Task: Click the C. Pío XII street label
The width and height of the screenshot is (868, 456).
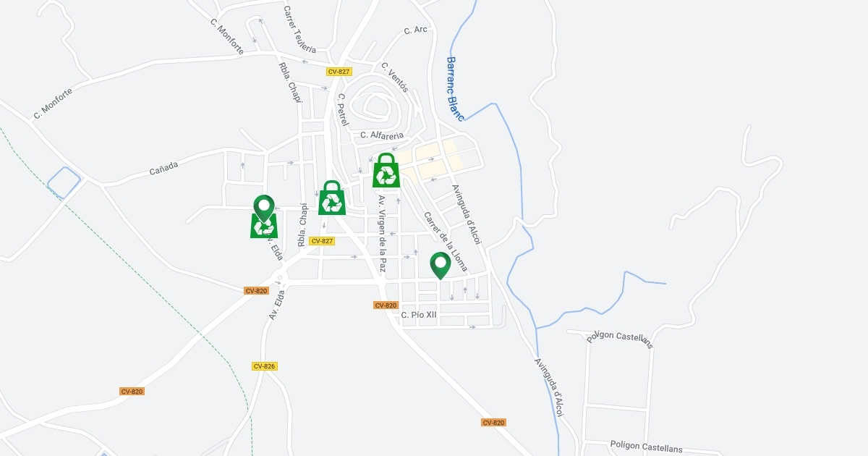Action: [420, 315]
